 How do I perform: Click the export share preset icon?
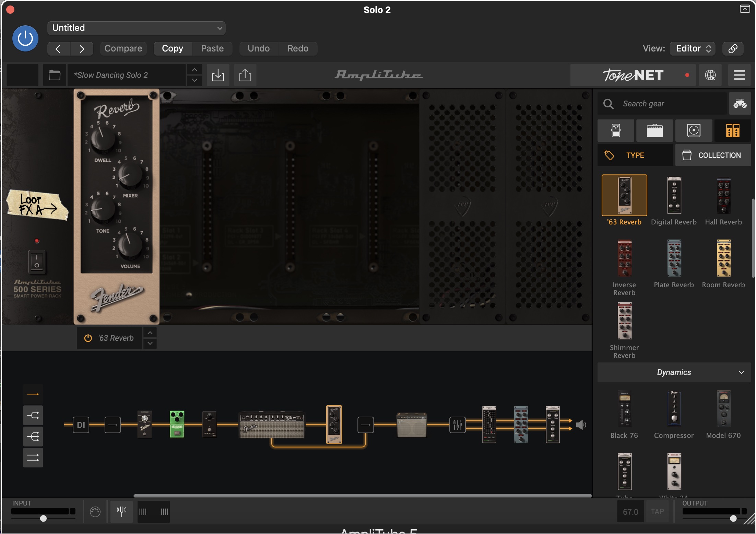[x=245, y=75]
